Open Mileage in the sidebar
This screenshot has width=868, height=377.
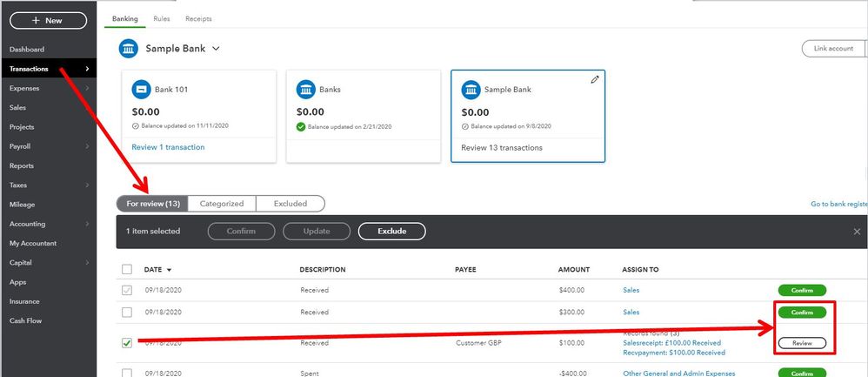click(x=22, y=205)
